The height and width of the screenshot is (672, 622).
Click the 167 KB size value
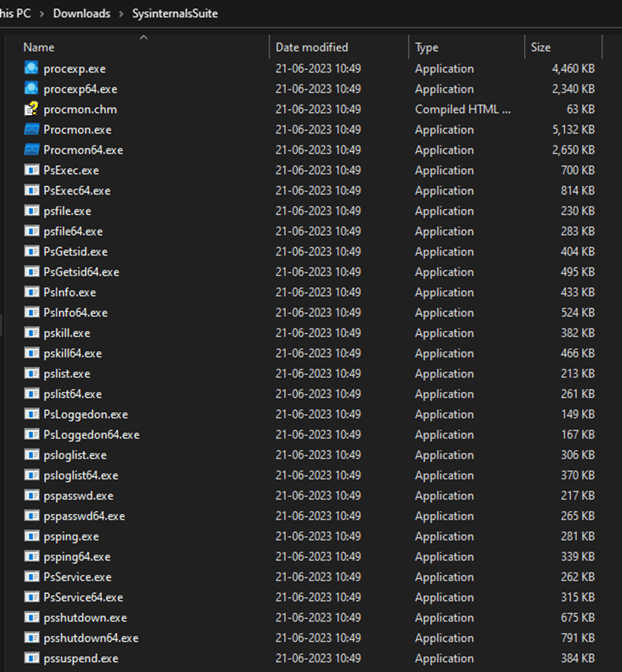tap(578, 435)
